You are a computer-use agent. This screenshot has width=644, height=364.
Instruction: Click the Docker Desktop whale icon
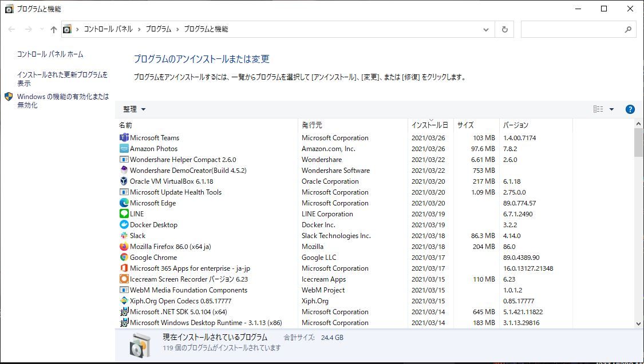(x=124, y=225)
